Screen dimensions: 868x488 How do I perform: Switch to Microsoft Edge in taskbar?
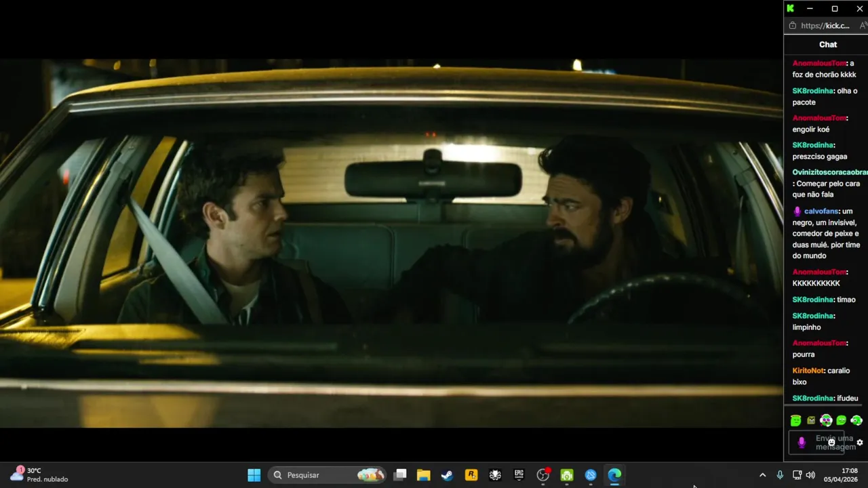coord(614,475)
